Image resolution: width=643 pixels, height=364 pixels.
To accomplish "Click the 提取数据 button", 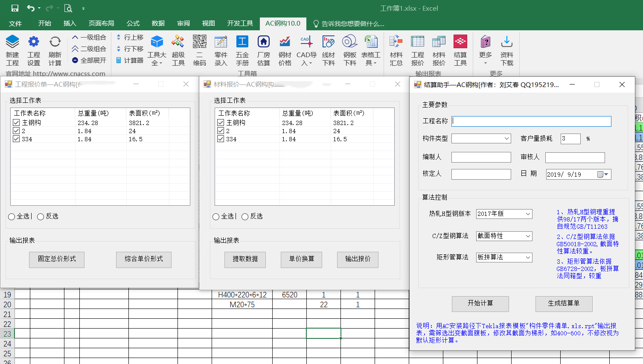I will click(245, 259).
